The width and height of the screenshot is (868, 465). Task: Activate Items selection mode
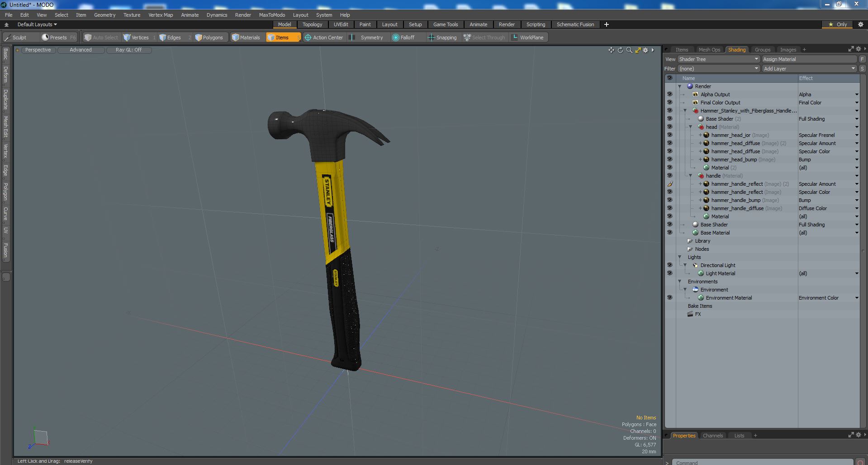283,38
